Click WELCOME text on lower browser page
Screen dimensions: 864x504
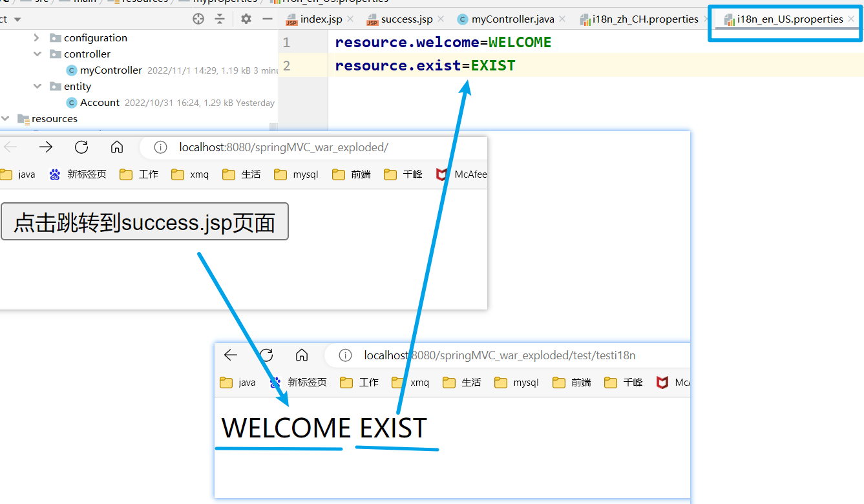tap(286, 428)
